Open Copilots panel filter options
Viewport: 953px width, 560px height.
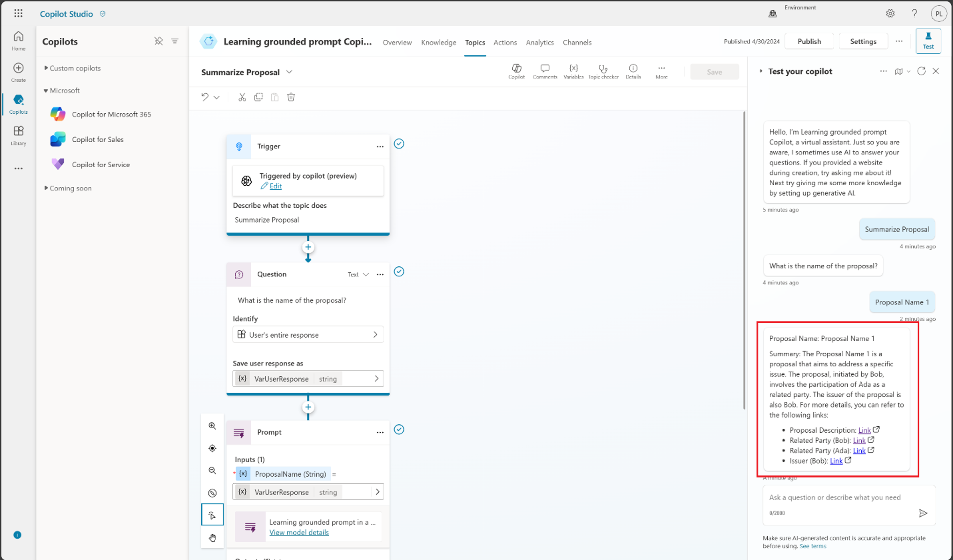tap(175, 41)
